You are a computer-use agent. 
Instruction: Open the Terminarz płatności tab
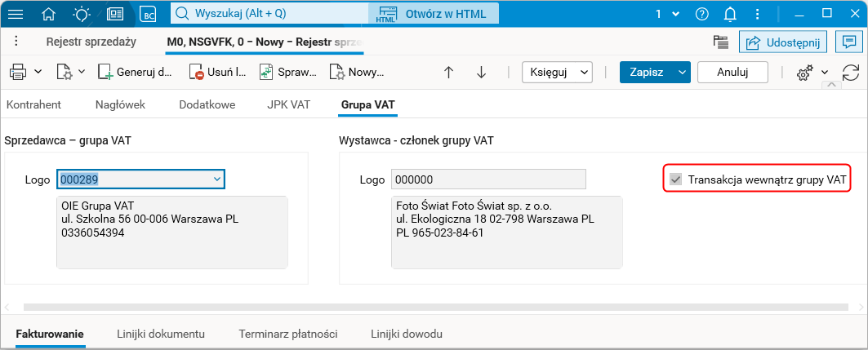(x=288, y=334)
